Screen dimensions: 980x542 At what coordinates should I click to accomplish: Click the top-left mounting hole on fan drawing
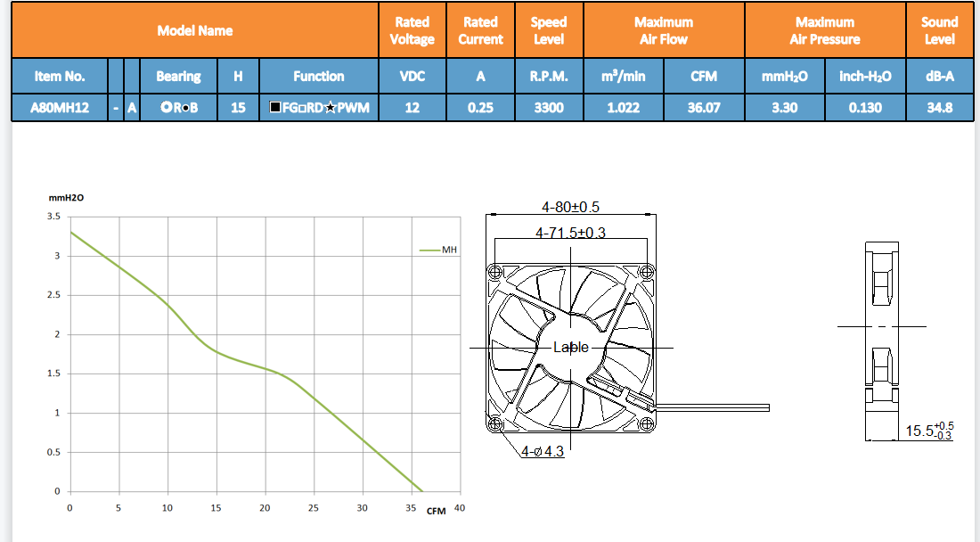(x=495, y=272)
